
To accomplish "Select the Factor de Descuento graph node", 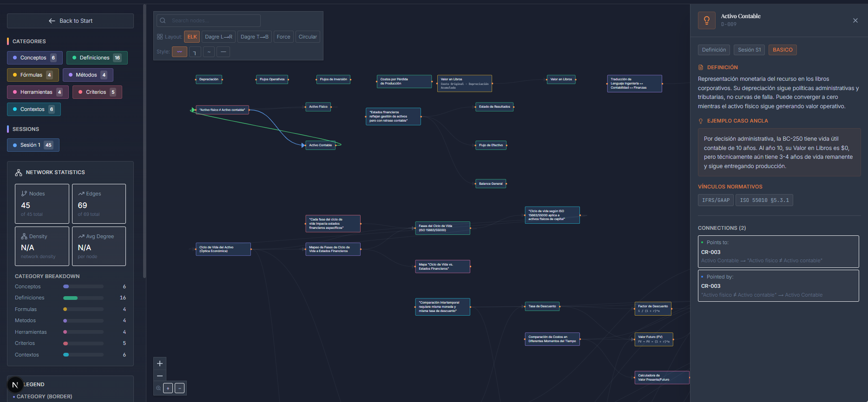I will coord(653,309).
